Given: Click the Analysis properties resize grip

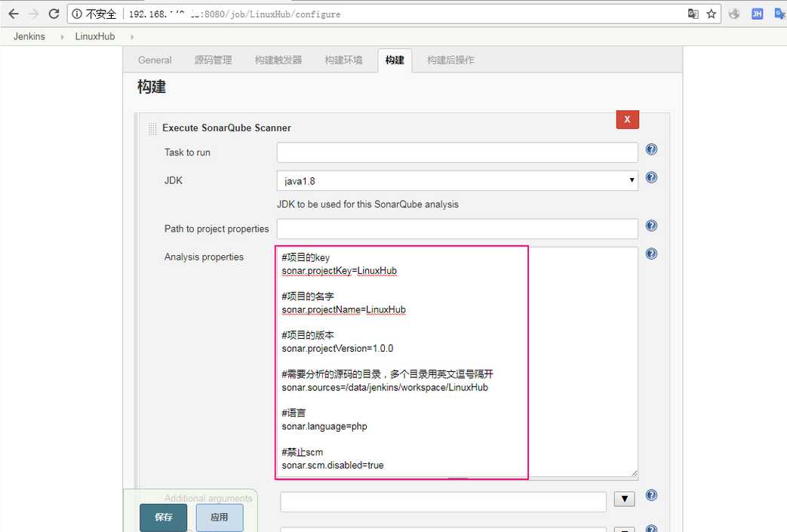Looking at the screenshot, I should [x=635, y=473].
